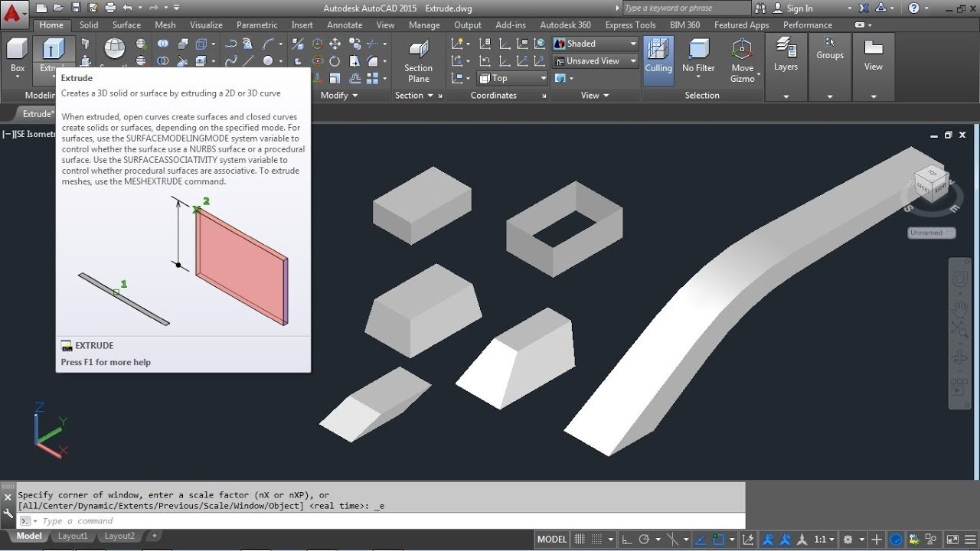This screenshot has height=551, width=980.
Task: Close the command line with the X
Action: (8, 497)
